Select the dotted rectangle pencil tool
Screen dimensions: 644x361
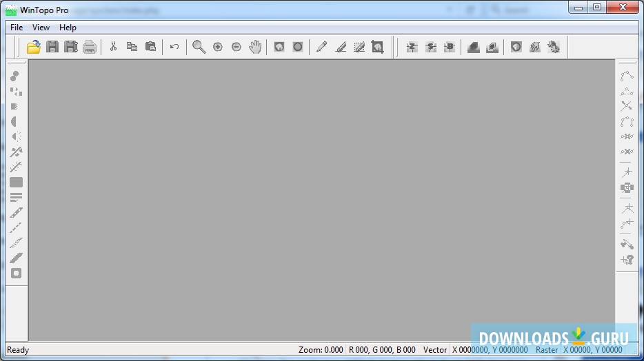pyautogui.click(x=359, y=47)
